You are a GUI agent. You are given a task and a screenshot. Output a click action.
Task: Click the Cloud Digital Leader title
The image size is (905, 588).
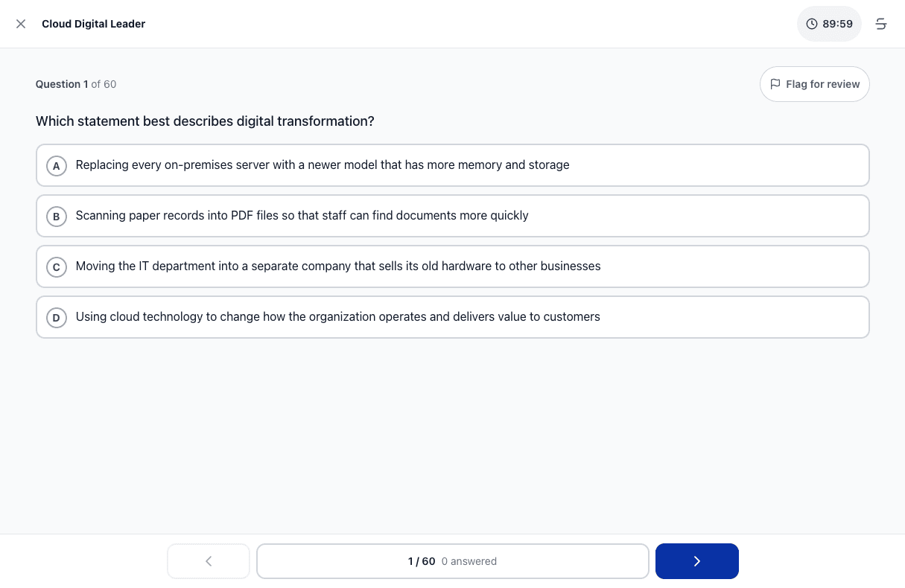click(93, 24)
